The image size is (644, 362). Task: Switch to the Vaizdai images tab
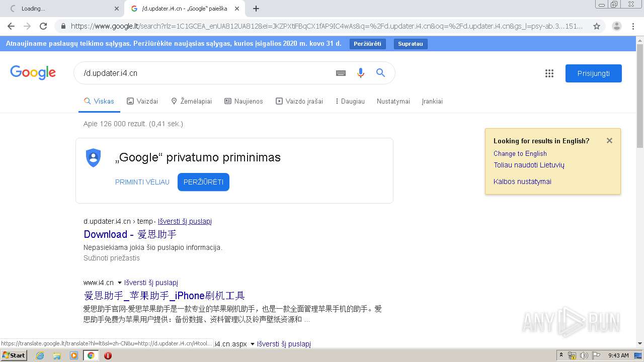(x=142, y=101)
